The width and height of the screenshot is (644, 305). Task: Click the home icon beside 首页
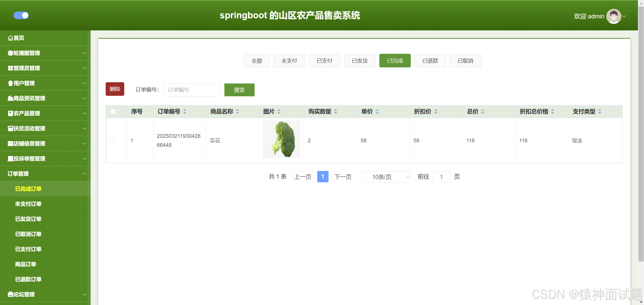coord(10,38)
